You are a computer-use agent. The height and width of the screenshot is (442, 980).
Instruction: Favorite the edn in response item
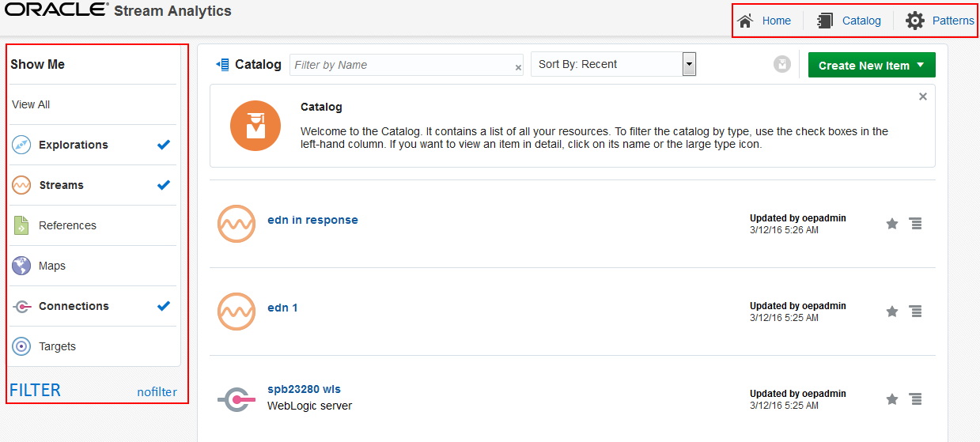892,224
